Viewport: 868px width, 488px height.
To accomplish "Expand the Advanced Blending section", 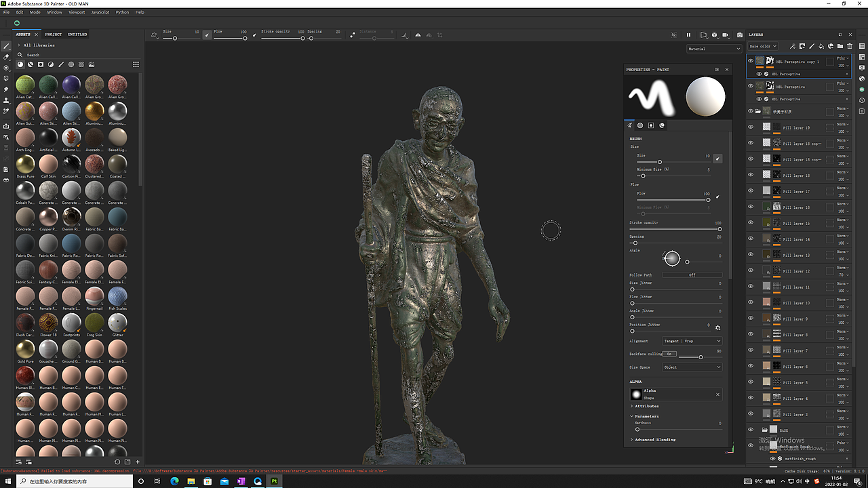I will pos(632,439).
